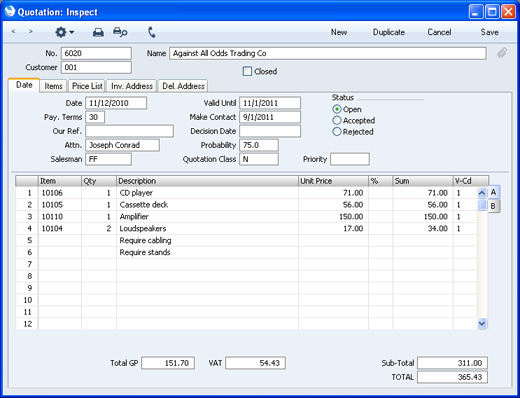Viewport: 520px width, 398px height.
Task: Click the New button
Action: click(339, 32)
